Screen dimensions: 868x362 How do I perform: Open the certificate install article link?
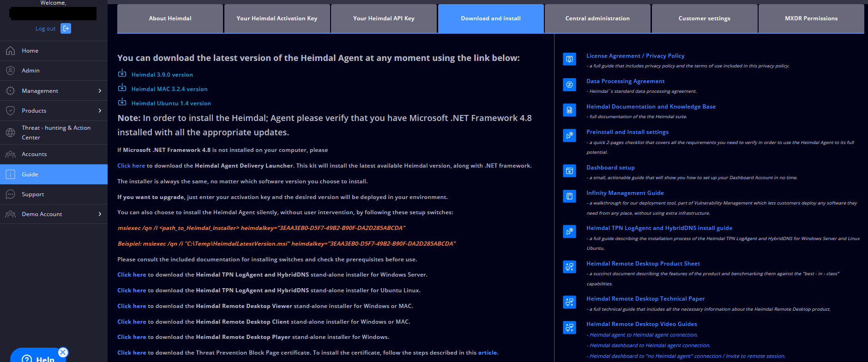point(488,353)
